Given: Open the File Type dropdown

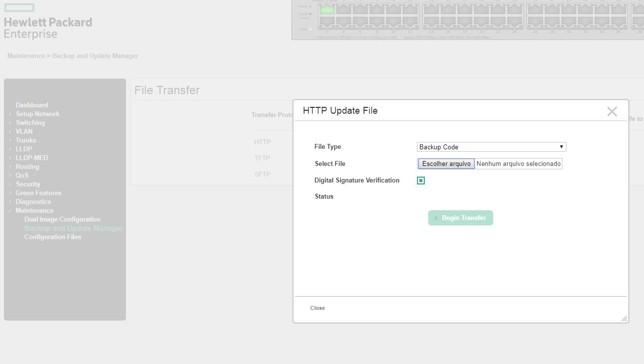Looking at the screenshot, I should tap(491, 147).
